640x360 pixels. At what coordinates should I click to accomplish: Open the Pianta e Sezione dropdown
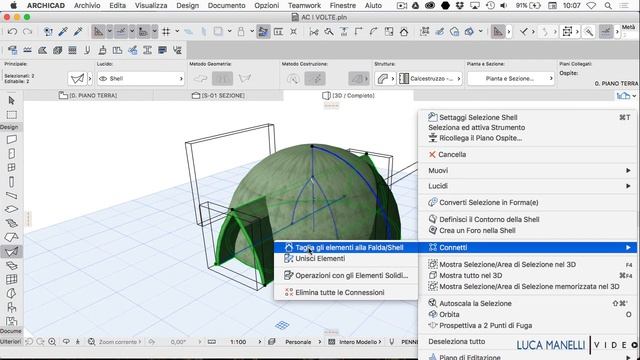[510, 78]
